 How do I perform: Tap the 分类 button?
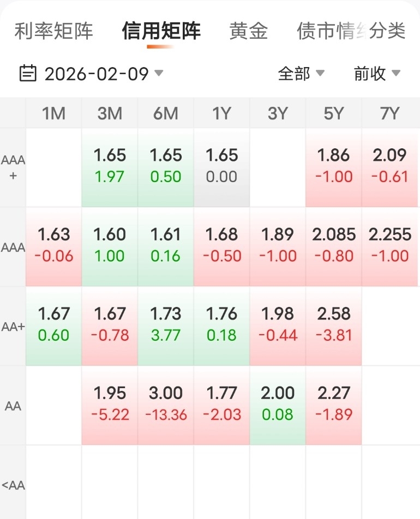[387, 31]
